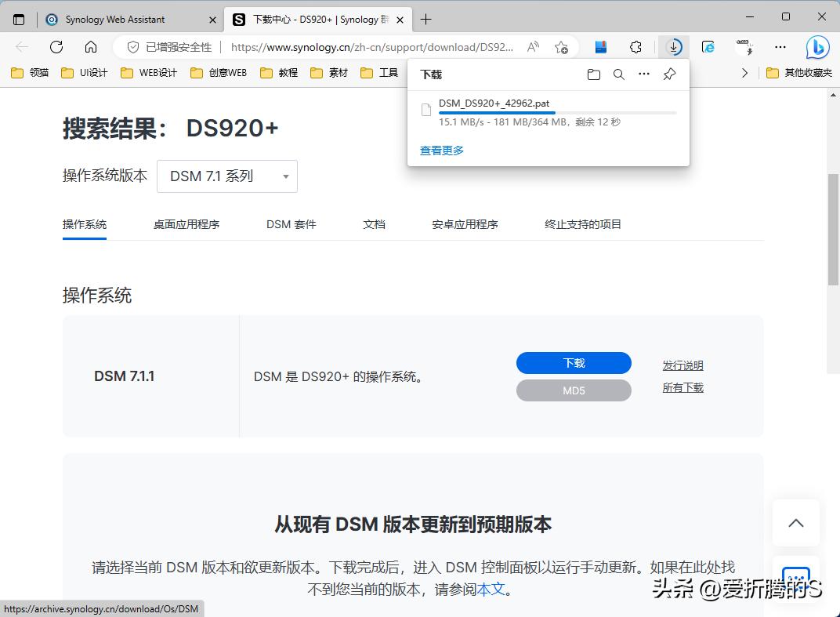Image resolution: width=840 pixels, height=617 pixels.
Task: Select the DSM 套件 category tab
Action: point(290,224)
